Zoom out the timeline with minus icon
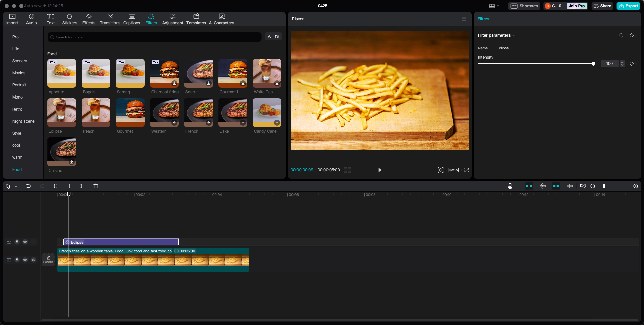644x325 pixels. coord(593,186)
